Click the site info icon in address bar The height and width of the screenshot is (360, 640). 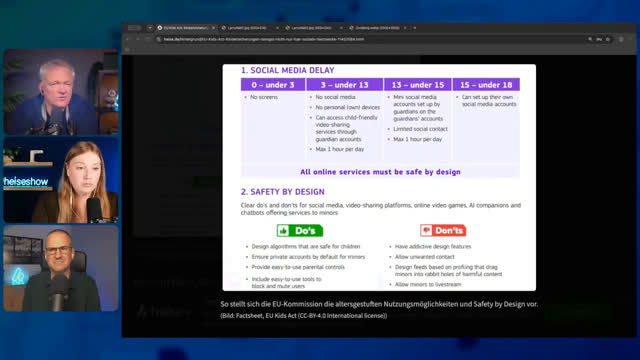[159, 39]
